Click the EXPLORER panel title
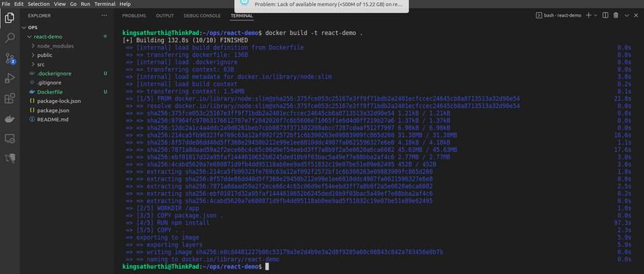This screenshot has width=644, height=274. (40, 15)
